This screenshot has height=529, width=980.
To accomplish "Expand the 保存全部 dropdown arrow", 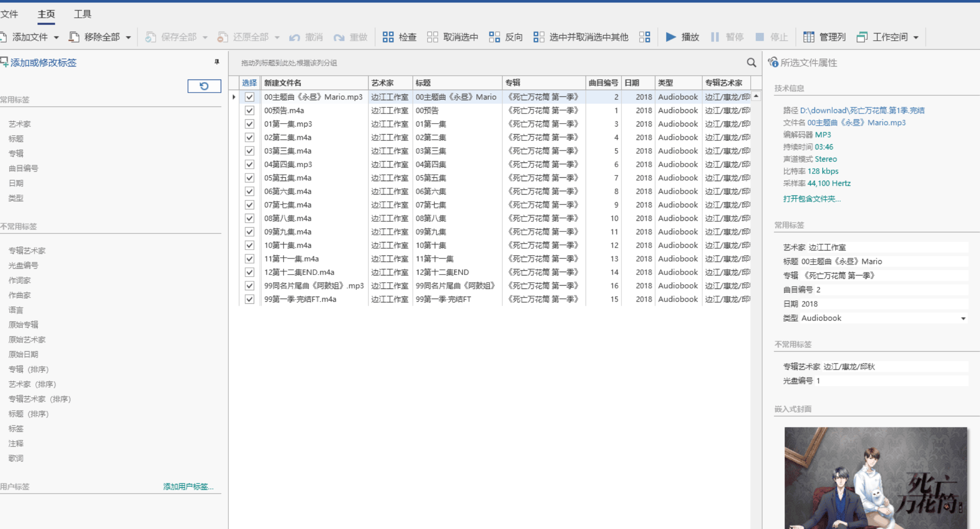I will click(x=205, y=37).
